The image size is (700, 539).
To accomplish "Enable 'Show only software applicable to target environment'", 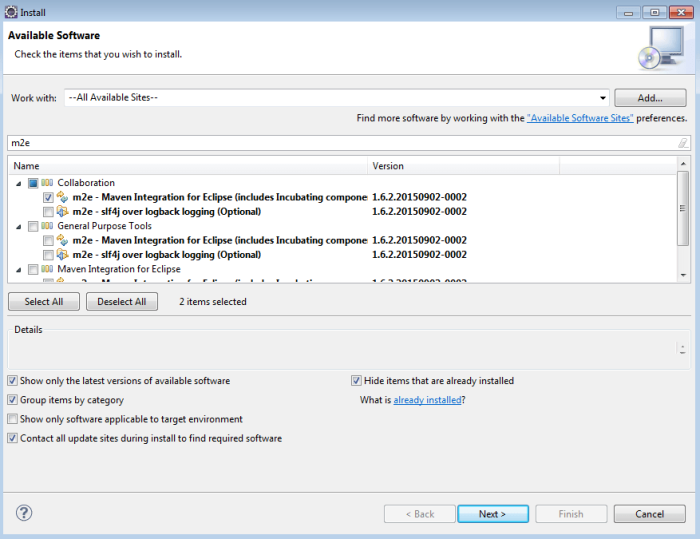I will pos(12,419).
